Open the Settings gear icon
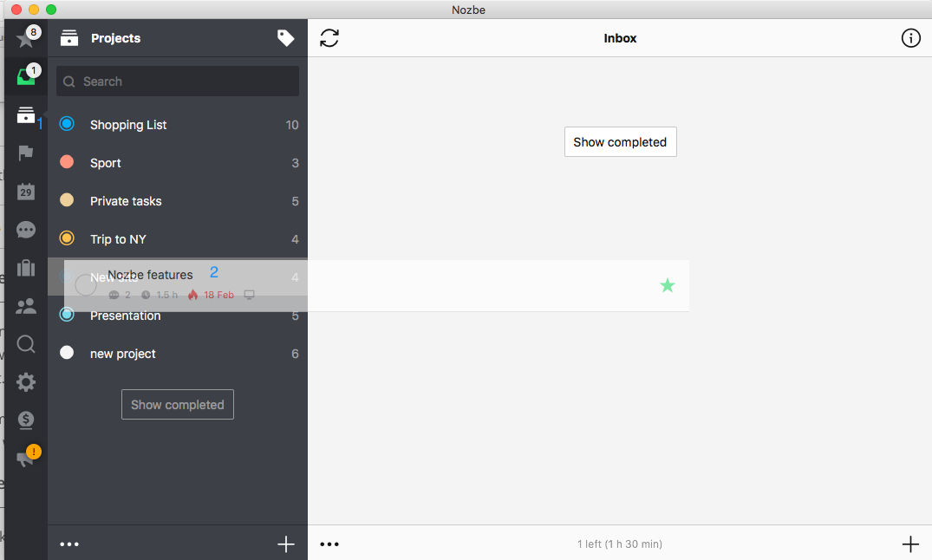The image size is (932, 560). [x=25, y=381]
